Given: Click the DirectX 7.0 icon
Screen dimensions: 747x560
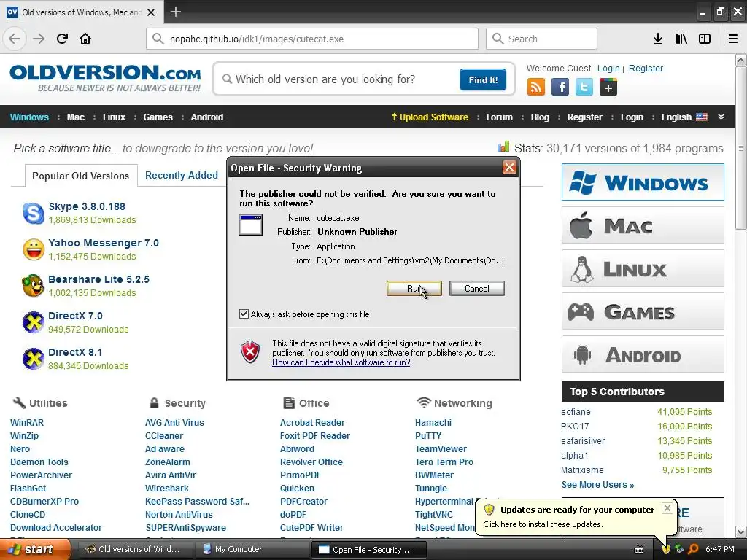Looking at the screenshot, I should coord(34,322).
